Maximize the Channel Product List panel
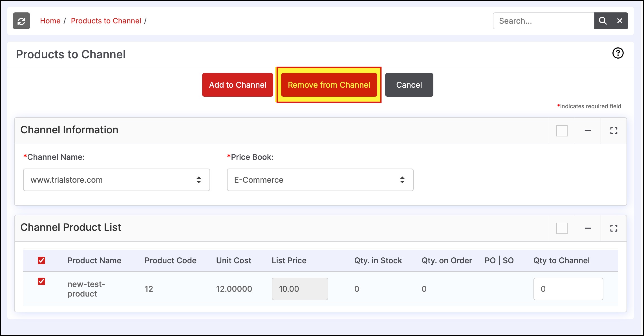644x336 pixels. 614,228
